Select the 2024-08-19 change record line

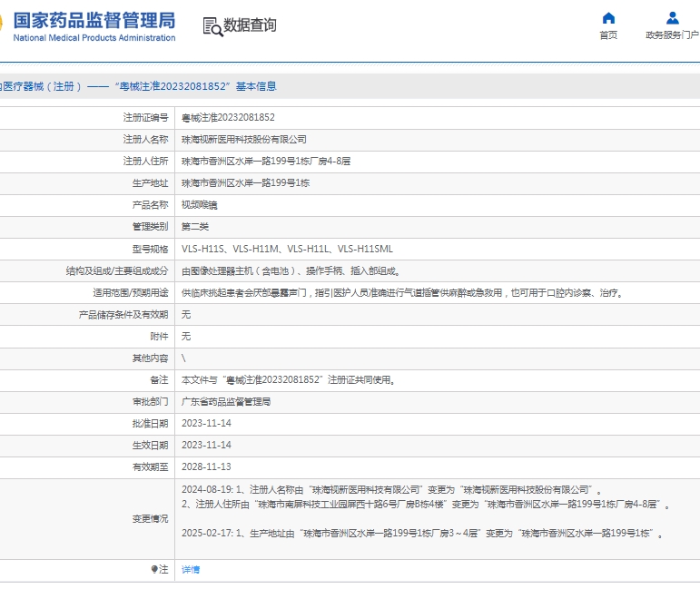point(391,490)
